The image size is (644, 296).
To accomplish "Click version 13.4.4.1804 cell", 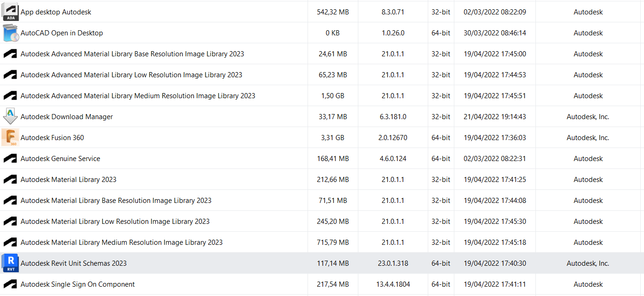I will (x=393, y=284).
